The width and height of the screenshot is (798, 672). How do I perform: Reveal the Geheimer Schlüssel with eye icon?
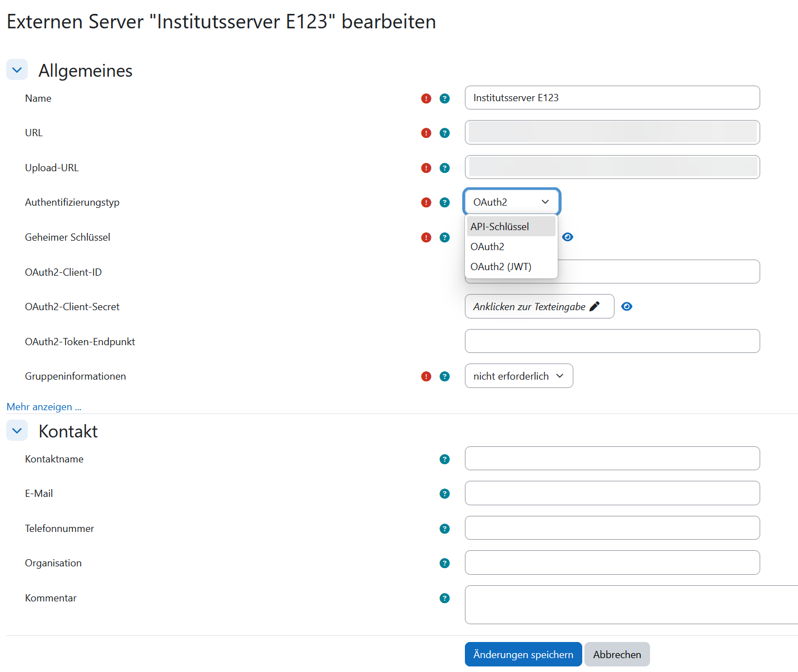click(567, 237)
